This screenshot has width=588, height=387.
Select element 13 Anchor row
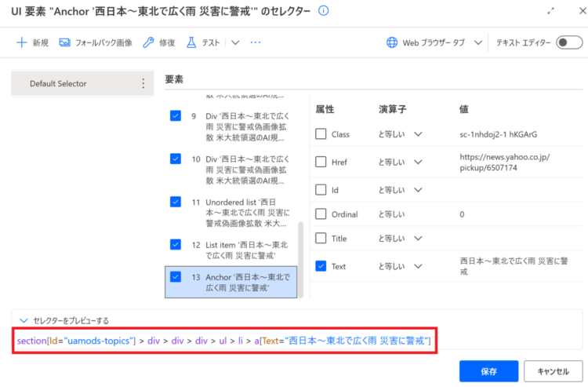tap(231, 283)
